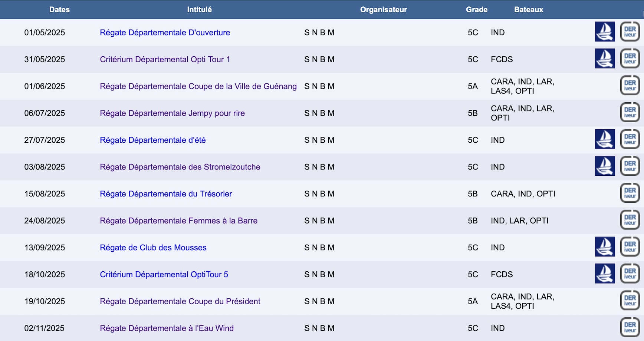Open DERiveur icon for Coupe de la Ville de Guénang
Screen dimensions: 644x341
click(x=630, y=85)
